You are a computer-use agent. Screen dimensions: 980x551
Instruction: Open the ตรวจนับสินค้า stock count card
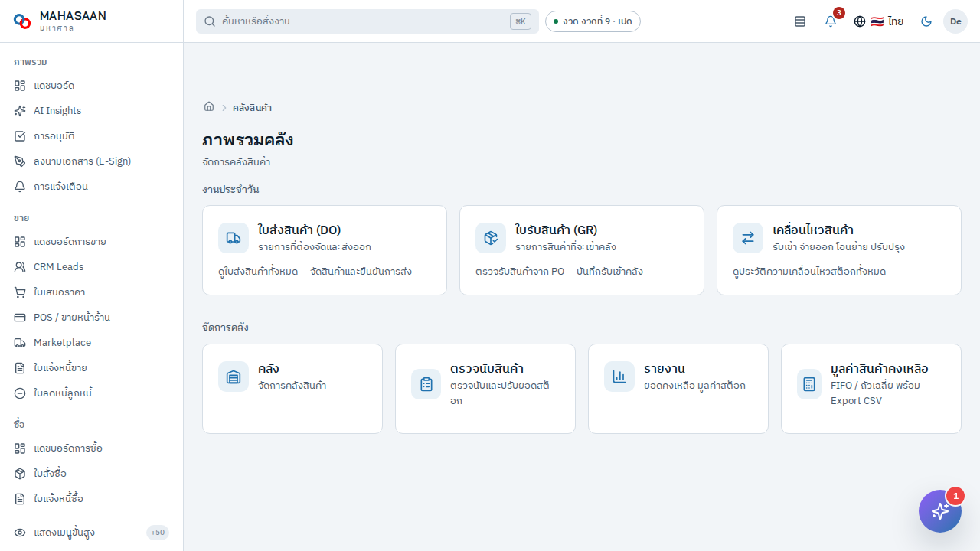pos(485,389)
